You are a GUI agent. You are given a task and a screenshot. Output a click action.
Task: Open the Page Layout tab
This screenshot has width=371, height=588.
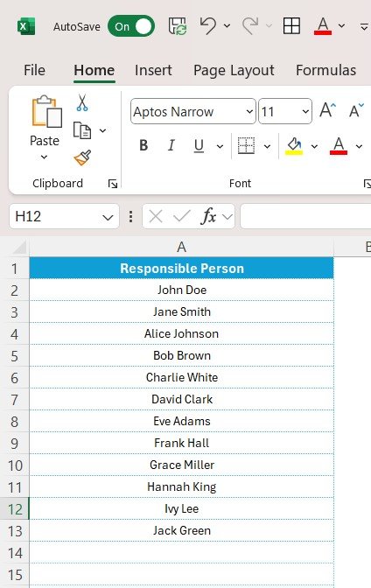[234, 70]
